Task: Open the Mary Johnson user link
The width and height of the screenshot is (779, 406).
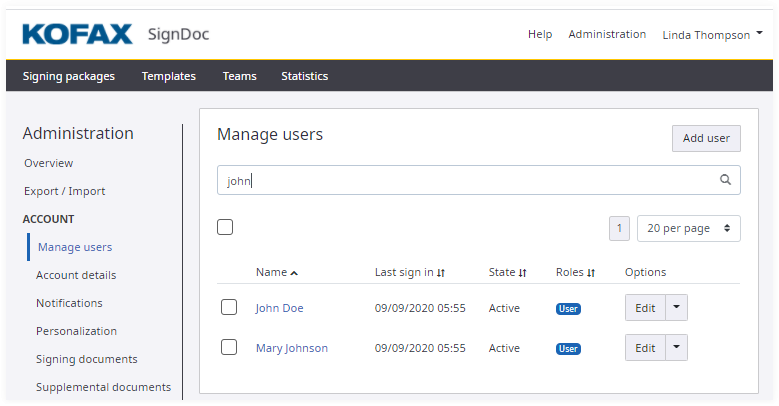Action: coord(291,348)
